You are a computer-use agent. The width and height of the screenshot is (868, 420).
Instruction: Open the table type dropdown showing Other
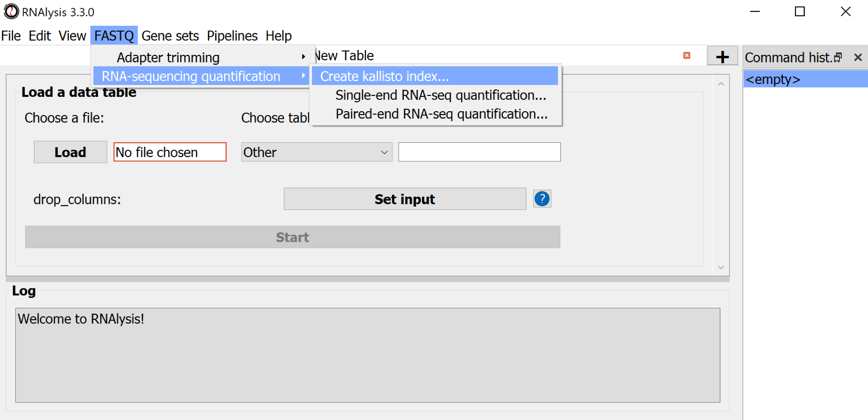pos(316,152)
